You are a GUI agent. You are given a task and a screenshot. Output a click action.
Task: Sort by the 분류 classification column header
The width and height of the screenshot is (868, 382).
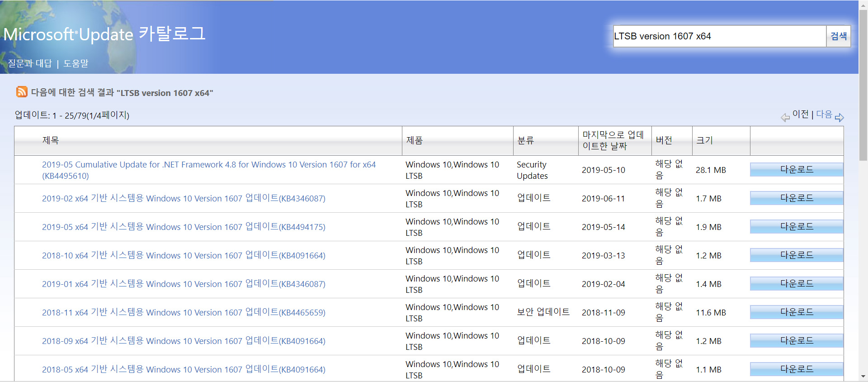click(525, 140)
